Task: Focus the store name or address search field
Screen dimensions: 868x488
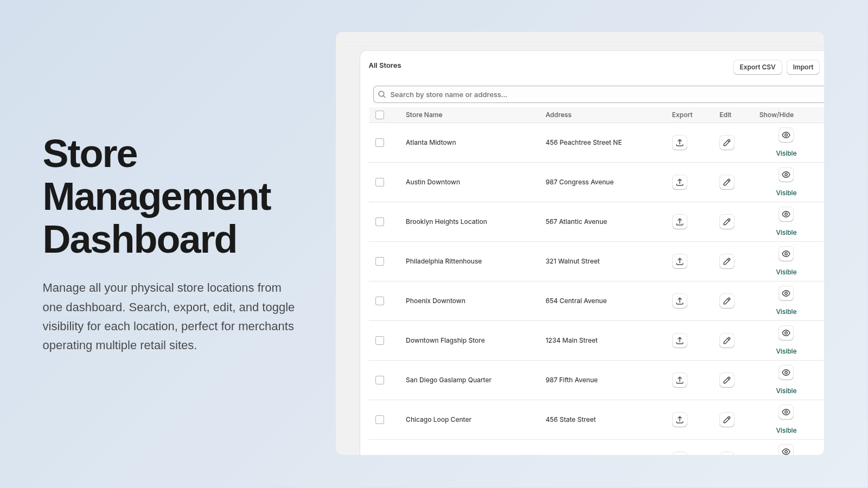Action: point(598,94)
